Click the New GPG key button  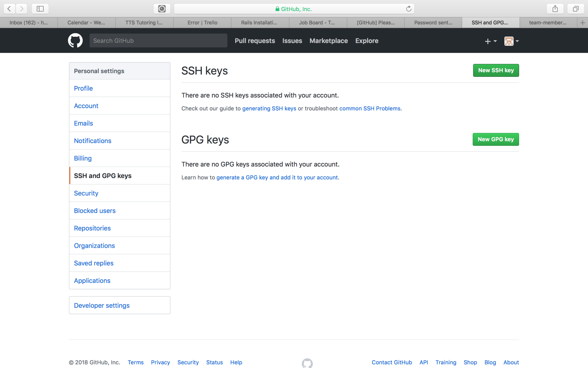pyautogui.click(x=495, y=139)
